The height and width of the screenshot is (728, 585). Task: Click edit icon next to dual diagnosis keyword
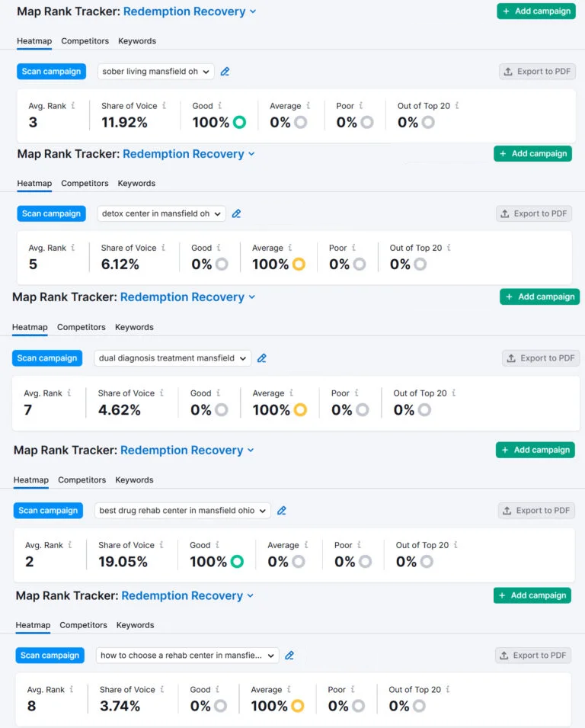click(262, 358)
